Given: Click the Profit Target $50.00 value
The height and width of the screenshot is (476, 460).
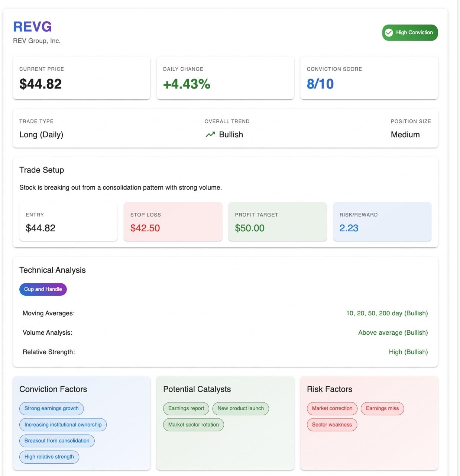Looking at the screenshot, I should [x=250, y=228].
